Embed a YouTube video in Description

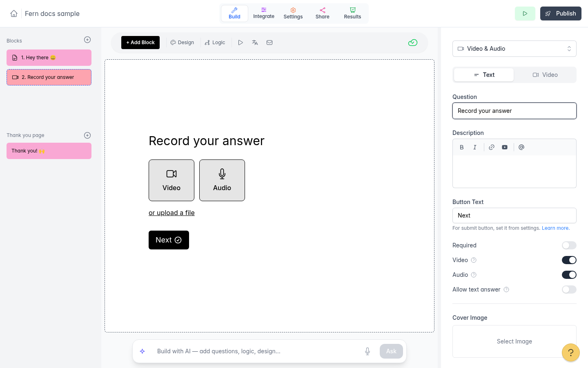[x=505, y=147]
